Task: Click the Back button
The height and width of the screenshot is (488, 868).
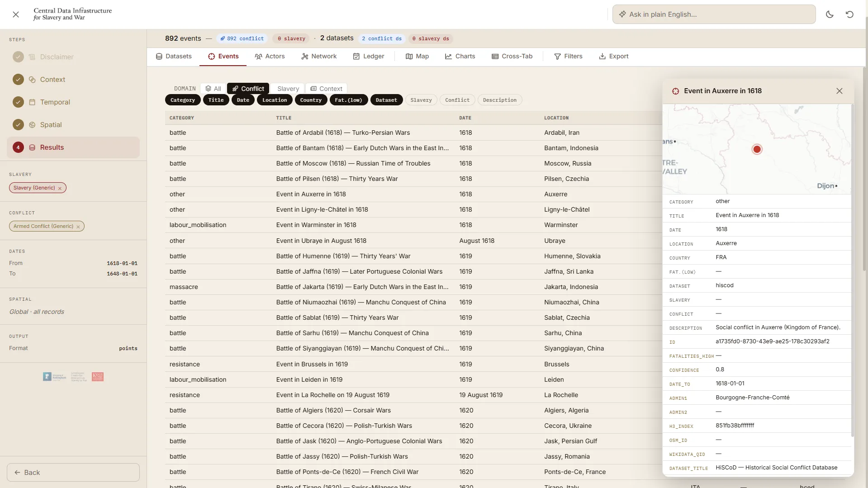Action: click(73, 472)
